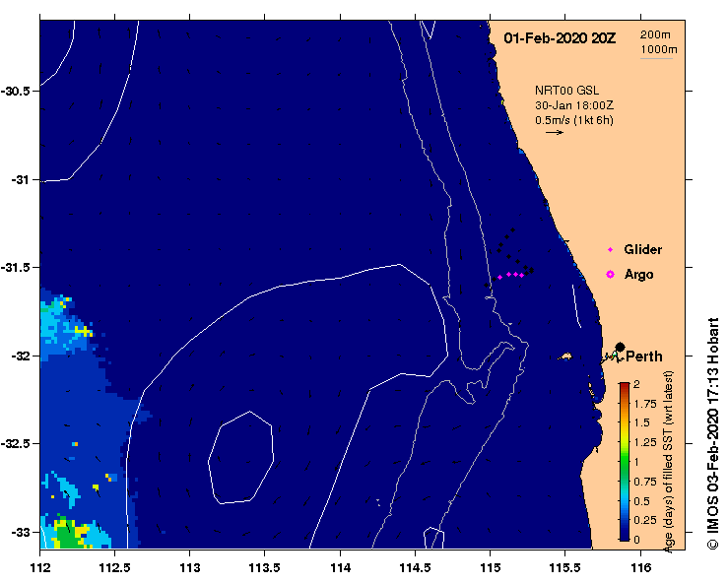728x583 pixels.
Task: Click the longitude label 113.5
Action: (x=265, y=567)
